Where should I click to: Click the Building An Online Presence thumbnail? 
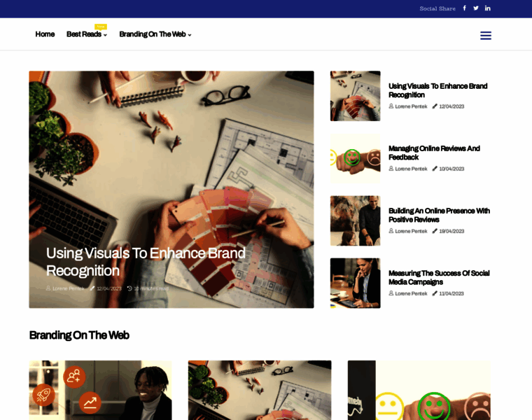pos(355,221)
